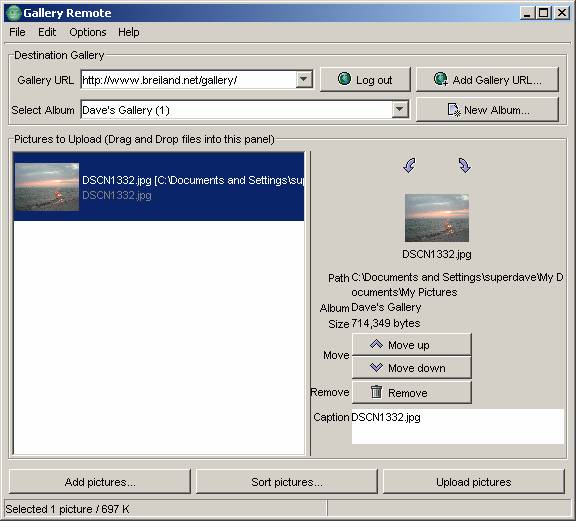Expand the Gallery URL dropdown arrow

tap(304, 79)
